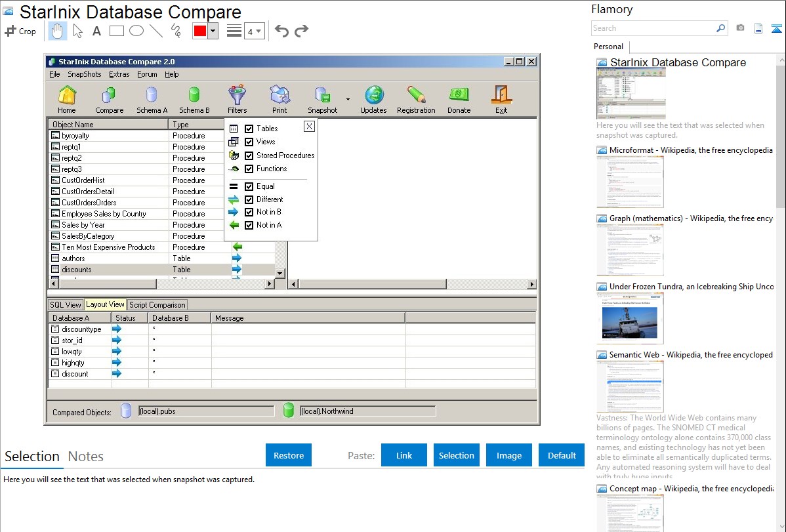Toggle the Not in A checkbox
Screen dimensions: 786x532
tap(249, 226)
